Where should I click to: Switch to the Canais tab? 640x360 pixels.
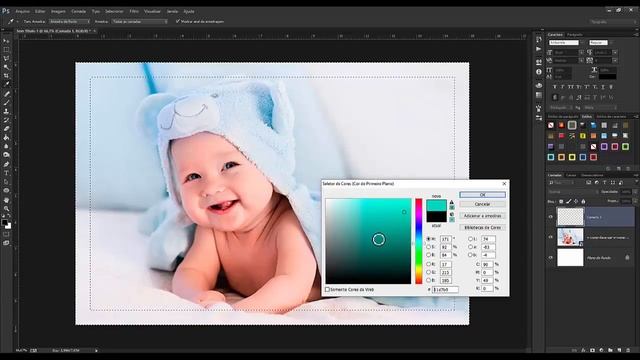[571, 175]
